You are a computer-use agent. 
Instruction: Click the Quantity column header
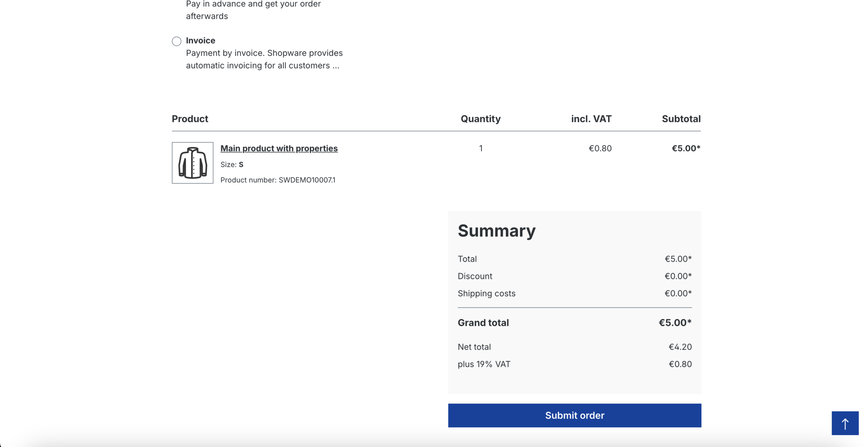pos(480,119)
